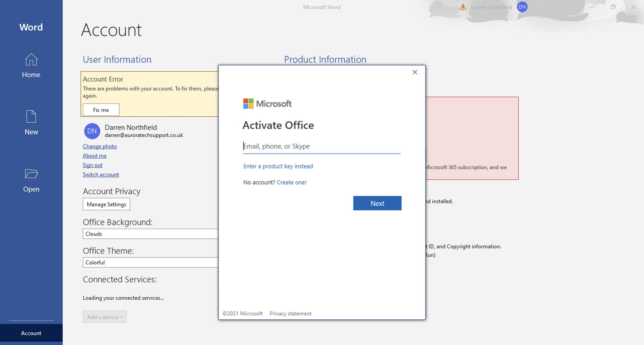Click the Privacy statement link
Image resolution: width=644 pixels, height=345 pixels.
pyautogui.click(x=290, y=313)
